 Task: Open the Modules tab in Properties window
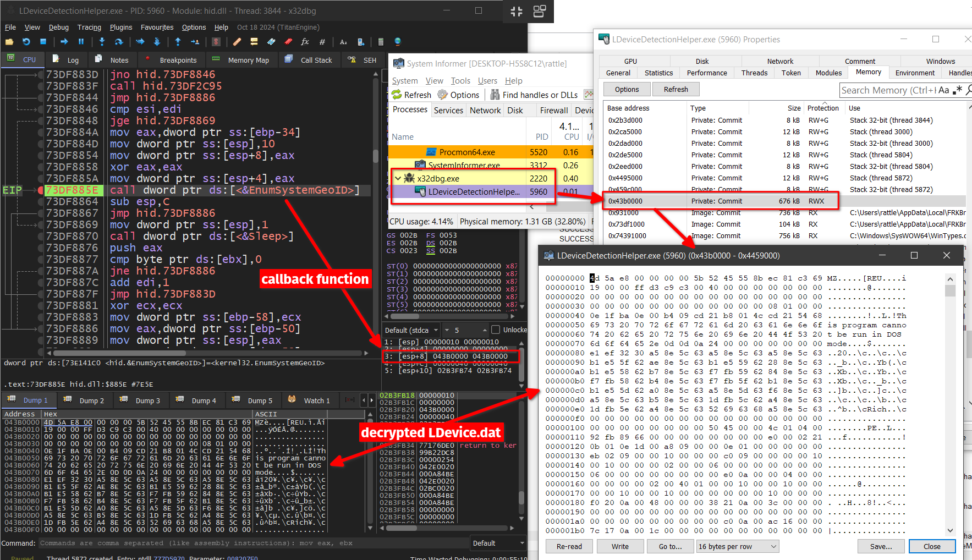click(x=828, y=73)
